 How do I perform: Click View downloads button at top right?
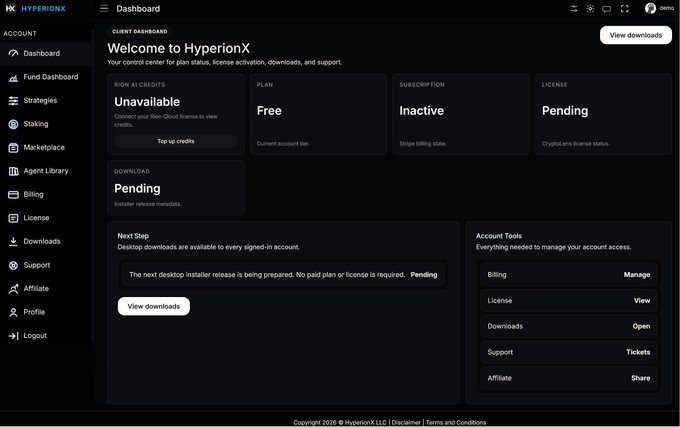(636, 35)
